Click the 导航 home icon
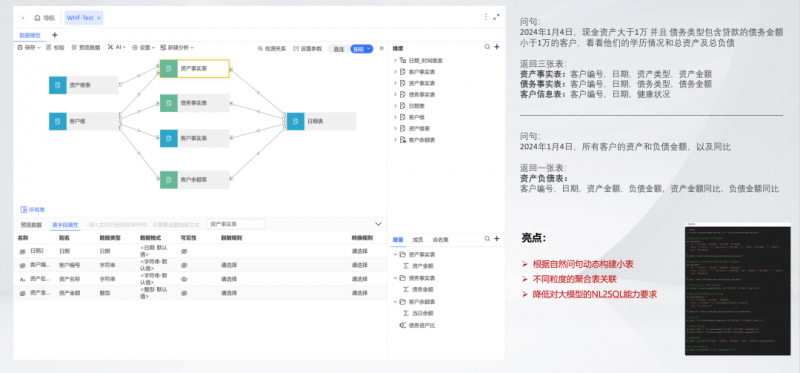Image resolution: width=800 pixels, height=373 pixels. click(37, 18)
